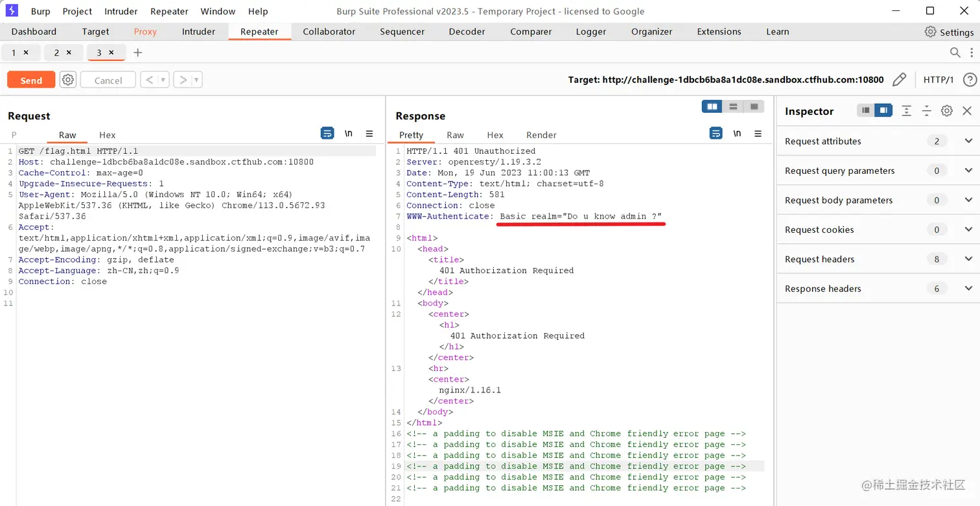Change HTTP/1 protocol selector
This screenshot has width=980, height=506.
click(x=939, y=80)
